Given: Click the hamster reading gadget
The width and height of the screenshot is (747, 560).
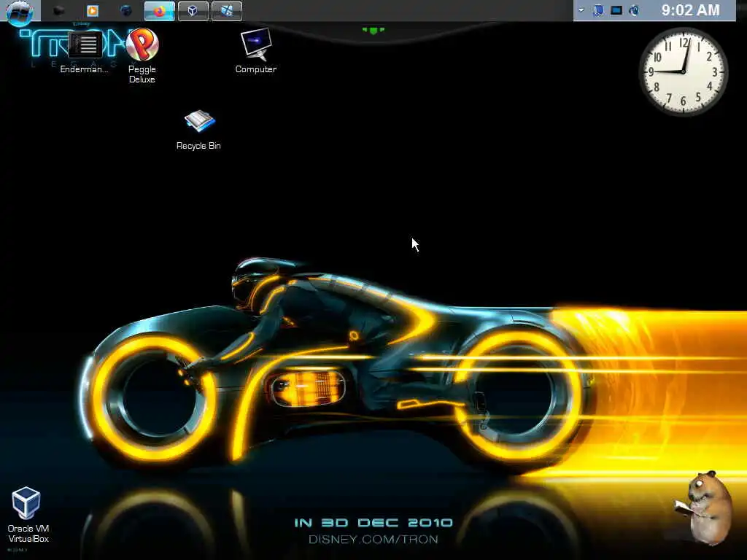Looking at the screenshot, I should coord(704,507).
